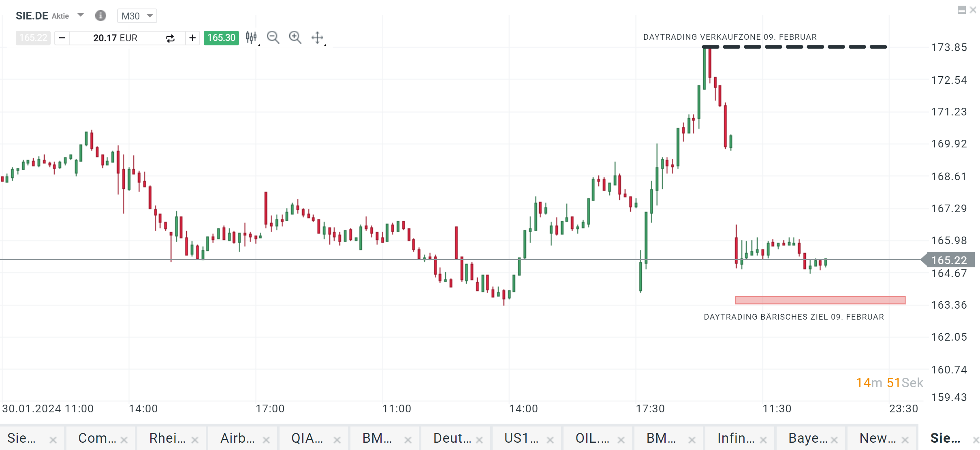Screen dimensions: 980x450
Task: Click the chart type candlestick icon
Action: click(x=252, y=38)
